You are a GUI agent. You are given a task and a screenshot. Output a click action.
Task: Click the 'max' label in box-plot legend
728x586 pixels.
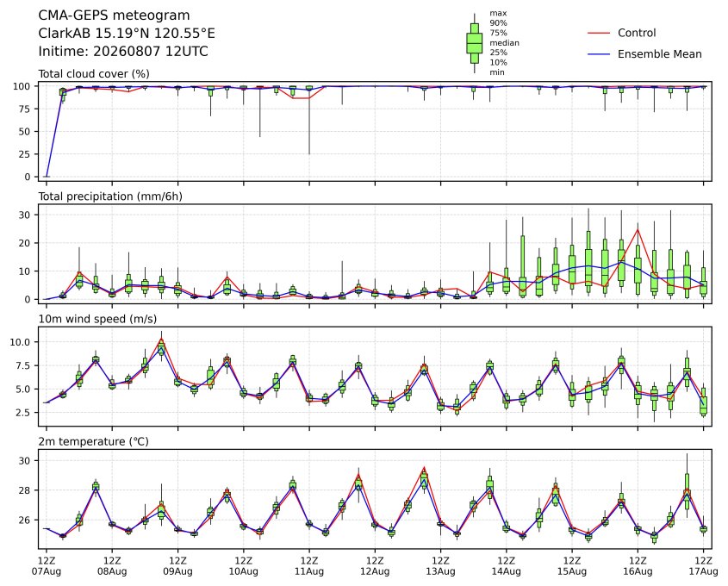498,14
